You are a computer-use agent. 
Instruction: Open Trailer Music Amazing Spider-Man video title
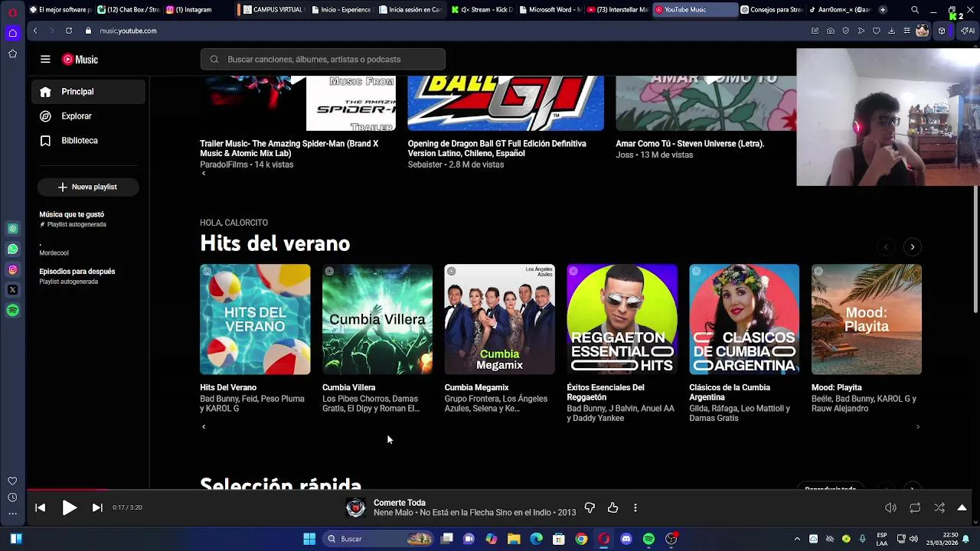pyautogui.click(x=289, y=148)
